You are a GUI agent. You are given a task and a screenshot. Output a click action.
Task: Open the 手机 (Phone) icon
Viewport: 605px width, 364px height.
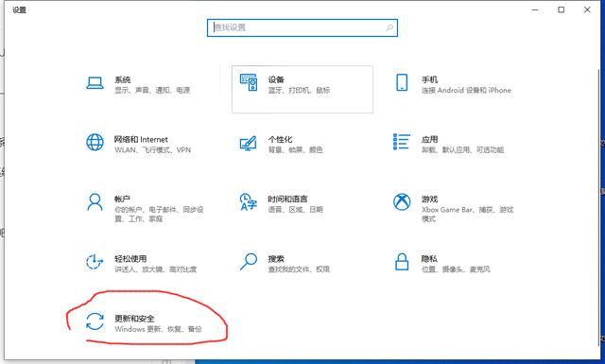point(402,82)
